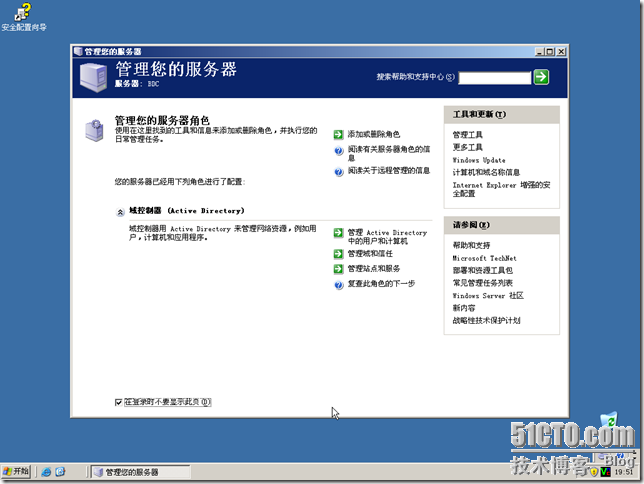Open 阅读关于远程管理的信息 link

pos(389,171)
